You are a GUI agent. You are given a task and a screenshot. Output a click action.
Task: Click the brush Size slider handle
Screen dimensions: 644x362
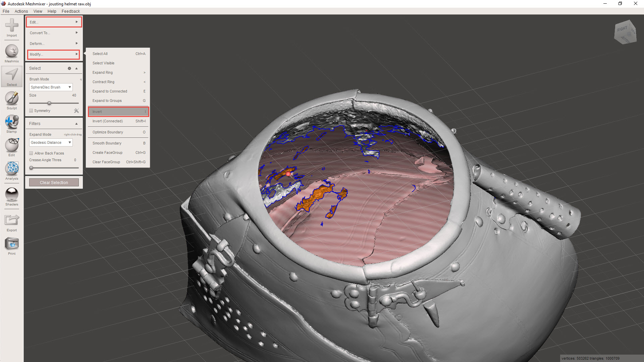click(x=49, y=103)
